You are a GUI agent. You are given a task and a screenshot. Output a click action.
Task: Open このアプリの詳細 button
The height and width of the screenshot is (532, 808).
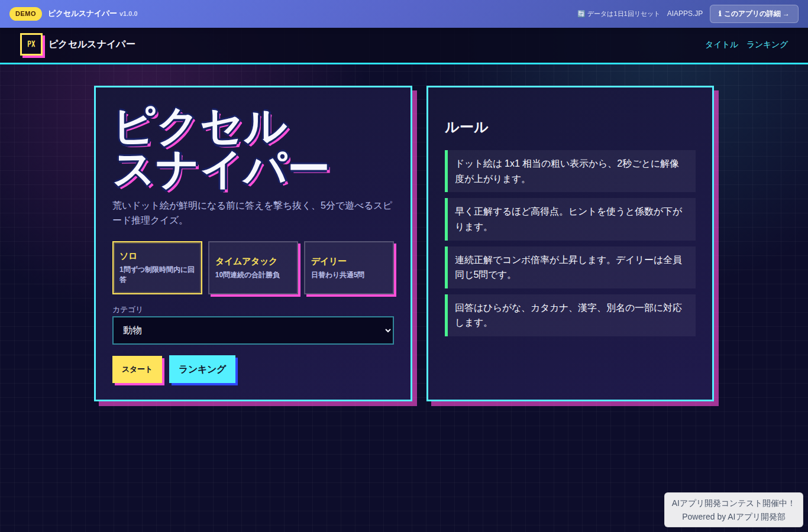[754, 14]
